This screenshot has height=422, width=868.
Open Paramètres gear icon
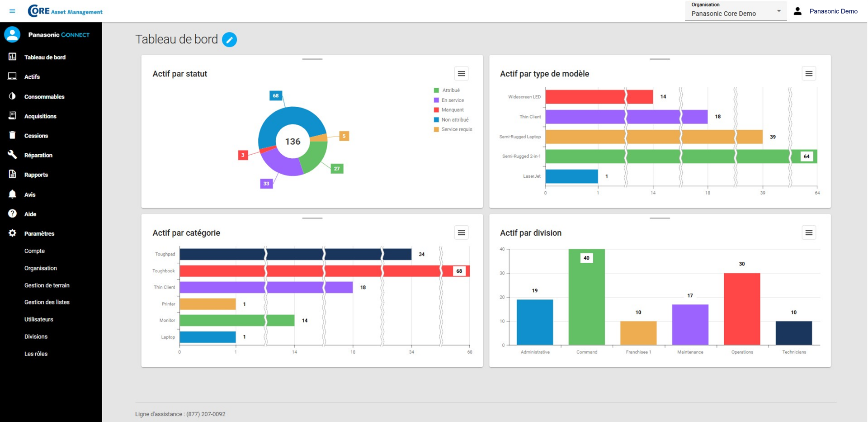[x=12, y=233]
